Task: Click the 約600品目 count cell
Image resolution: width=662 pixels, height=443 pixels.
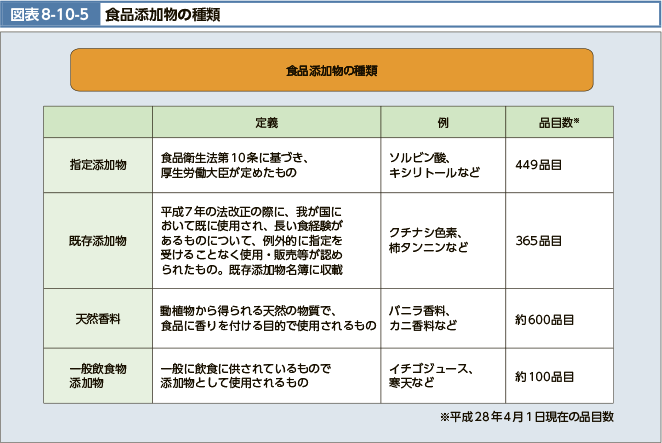Action: [544, 320]
